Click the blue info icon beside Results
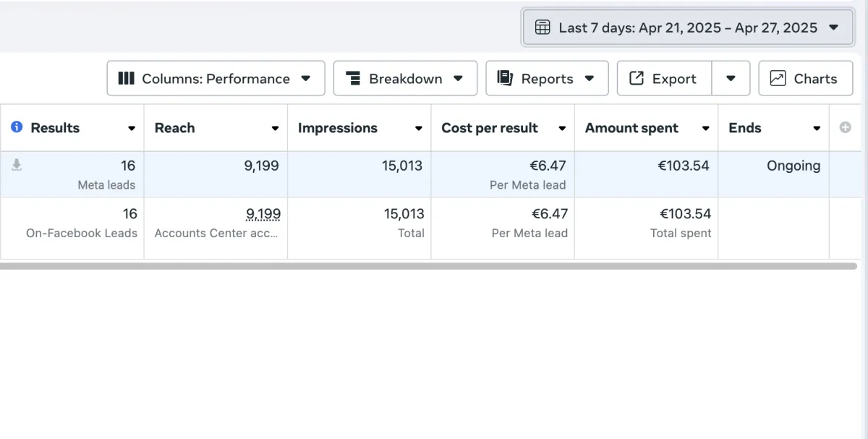Screen dimensions: 868x439 17,127
